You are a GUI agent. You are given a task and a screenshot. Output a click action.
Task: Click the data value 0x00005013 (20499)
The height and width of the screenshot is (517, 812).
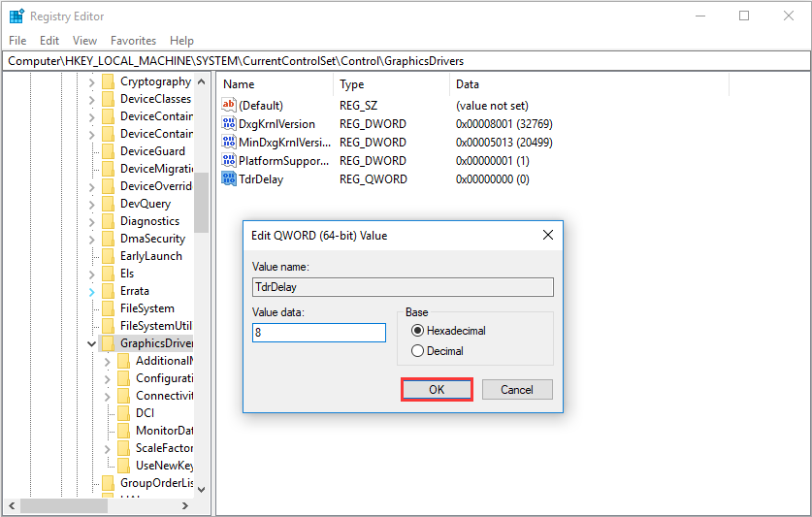503,142
